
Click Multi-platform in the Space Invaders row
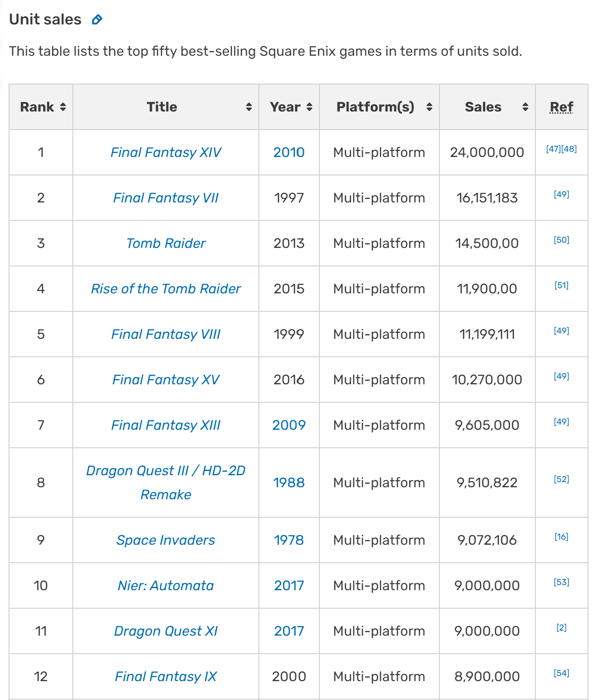click(x=379, y=540)
